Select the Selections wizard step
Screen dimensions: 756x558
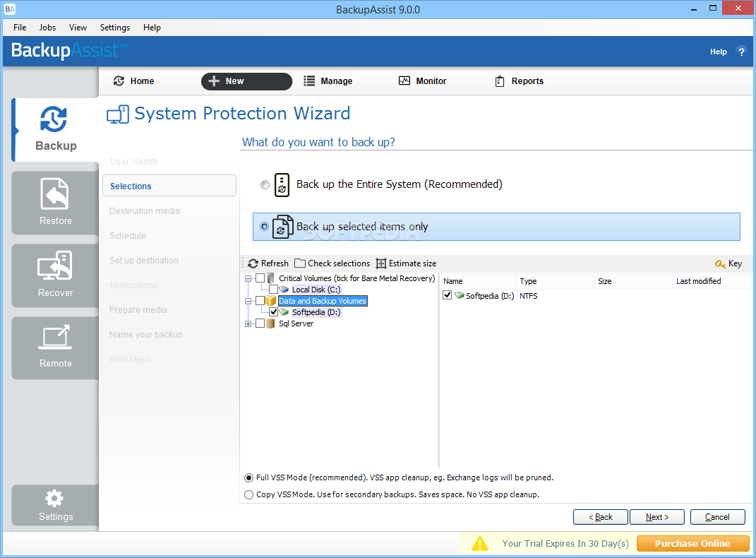[169, 186]
